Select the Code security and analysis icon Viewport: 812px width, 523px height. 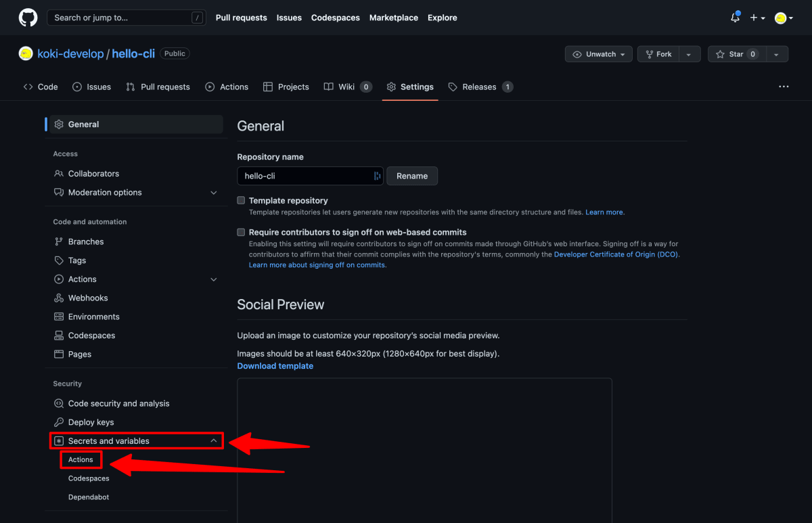pyautogui.click(x=60, y=403)
